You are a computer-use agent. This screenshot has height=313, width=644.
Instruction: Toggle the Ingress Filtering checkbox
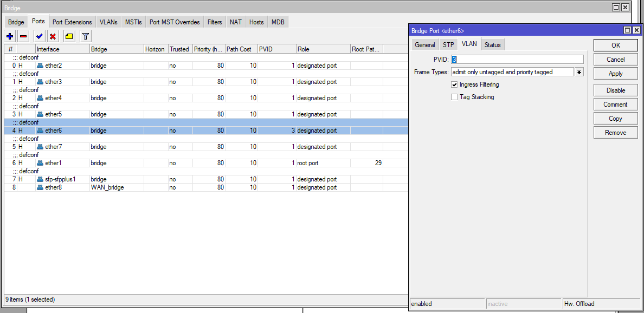(x=454, y=85)
